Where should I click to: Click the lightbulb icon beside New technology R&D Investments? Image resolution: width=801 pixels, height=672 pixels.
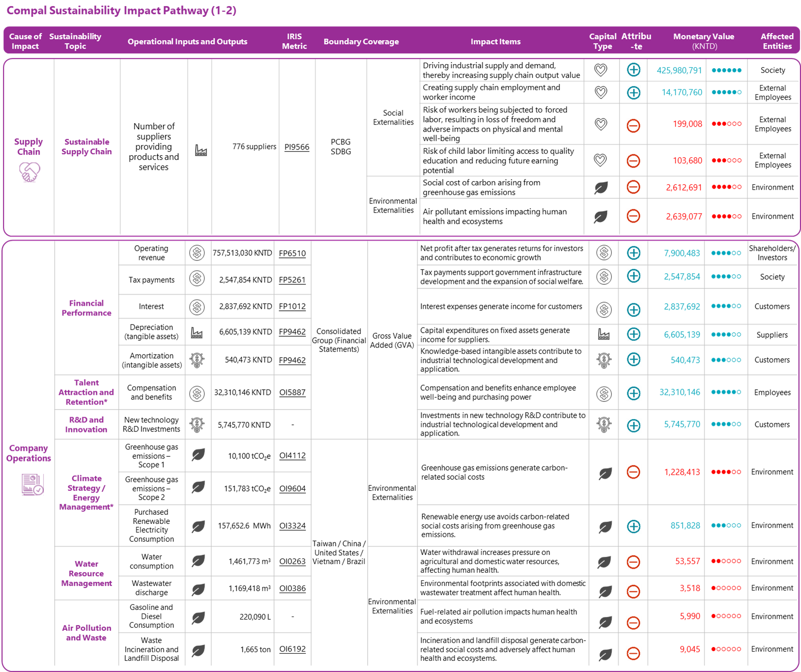[x=197, y=424]
